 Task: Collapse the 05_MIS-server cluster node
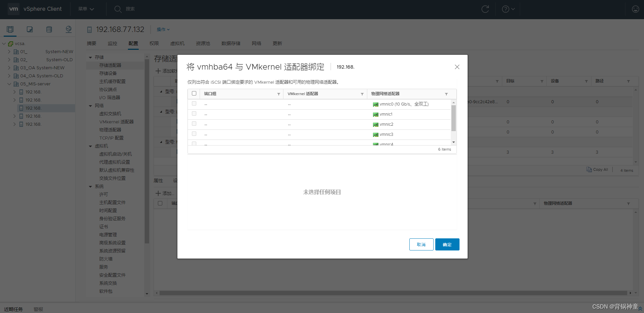[9, 84]
